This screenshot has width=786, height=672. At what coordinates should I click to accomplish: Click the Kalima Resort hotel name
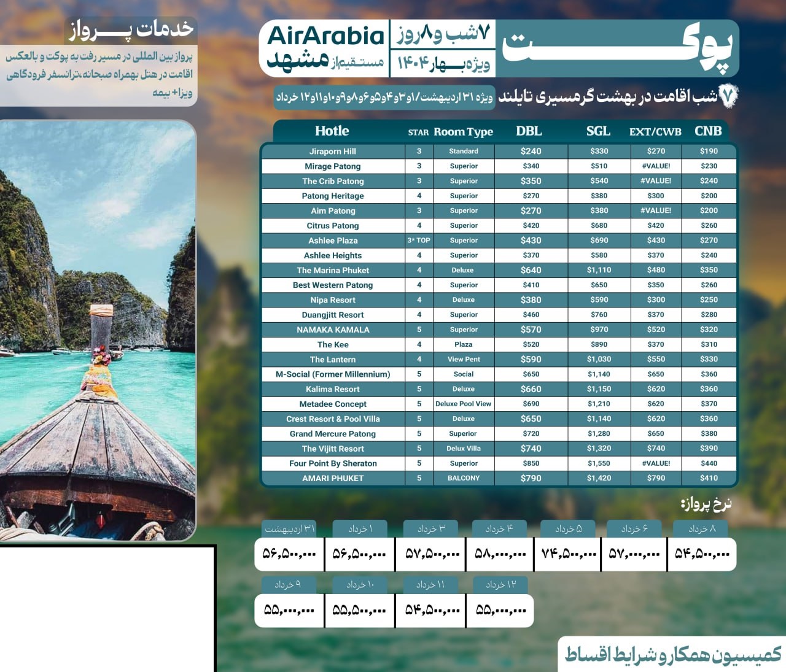(333, 389)
